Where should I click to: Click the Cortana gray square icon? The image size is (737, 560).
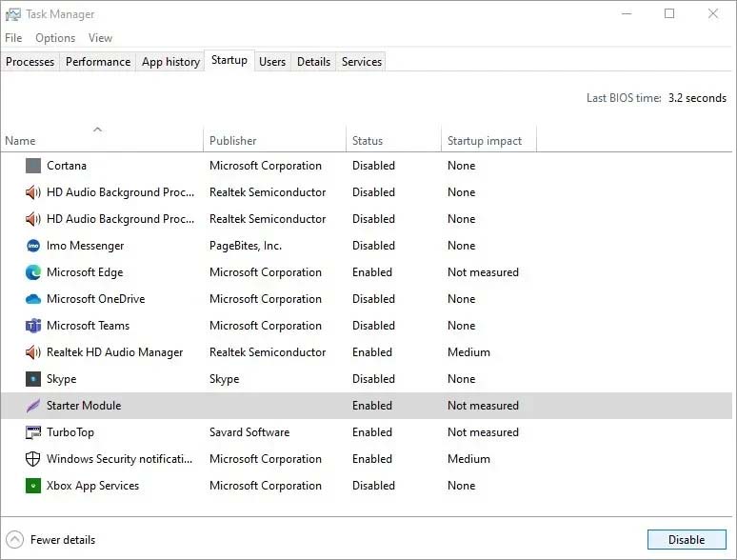(33, 166)
